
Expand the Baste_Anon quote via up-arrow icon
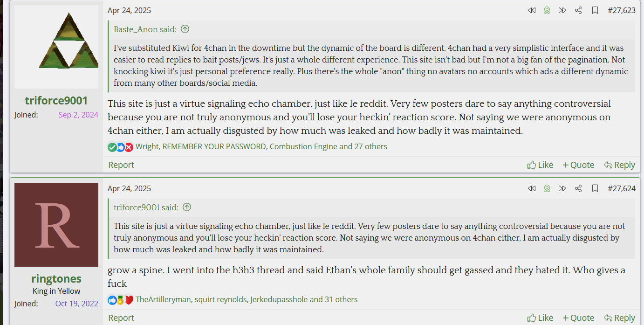coord(185,29)
